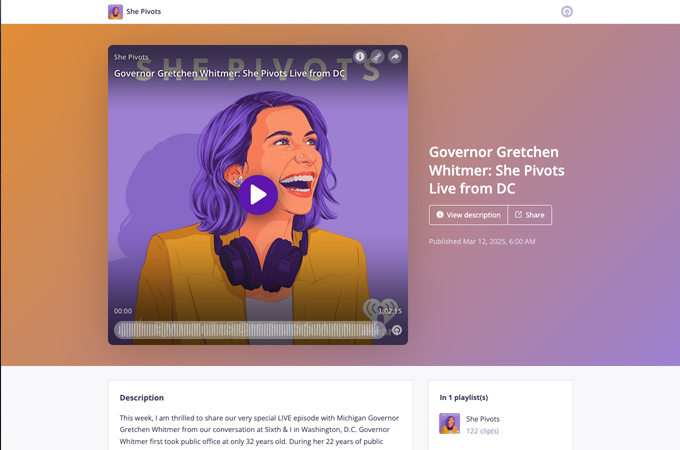
Task: Open She Pivots logo in header
Action: [115, 12]
